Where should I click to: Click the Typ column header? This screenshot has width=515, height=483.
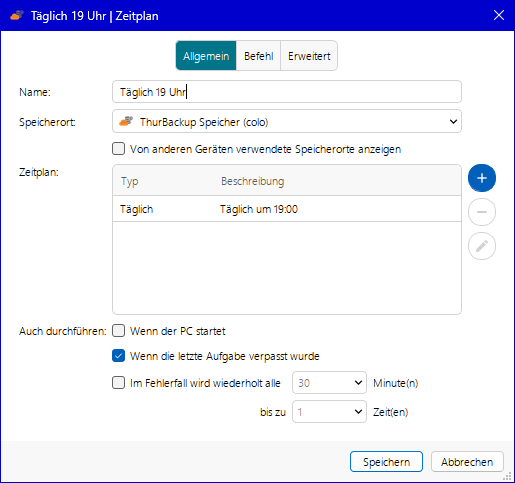click(x=130, y=182)
